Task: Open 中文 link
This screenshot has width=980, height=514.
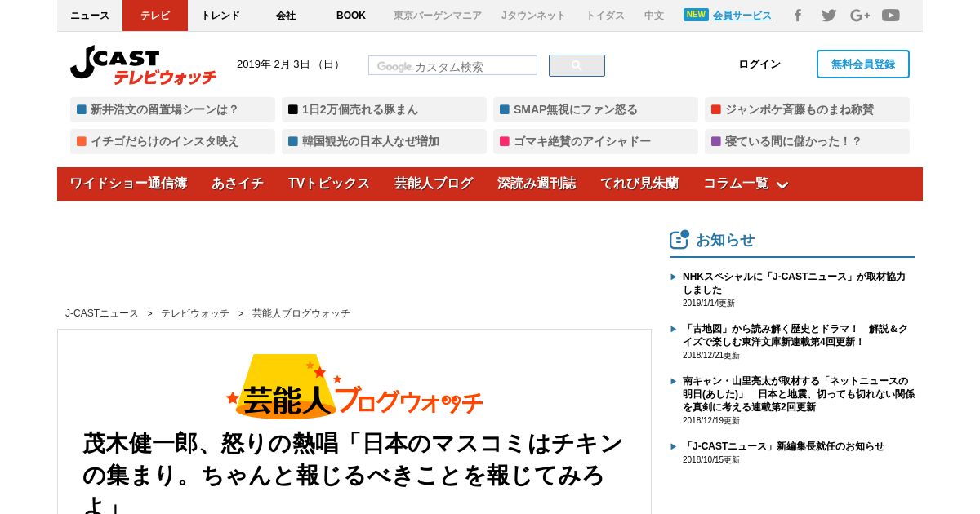Action: 654,16
